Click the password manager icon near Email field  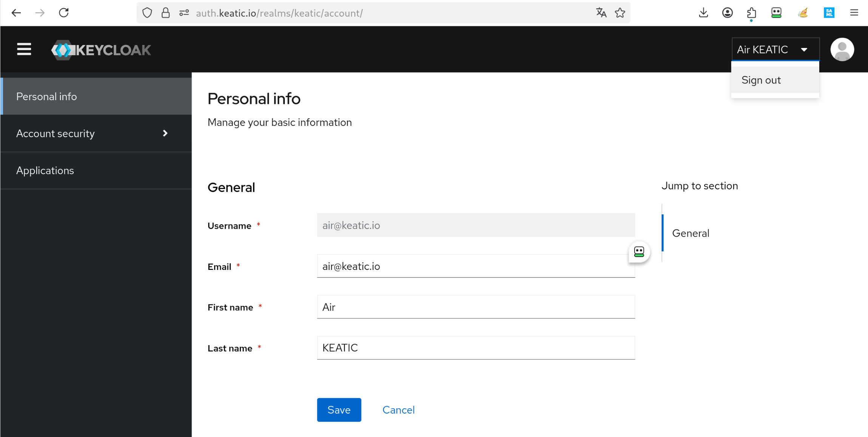(639, 252)
